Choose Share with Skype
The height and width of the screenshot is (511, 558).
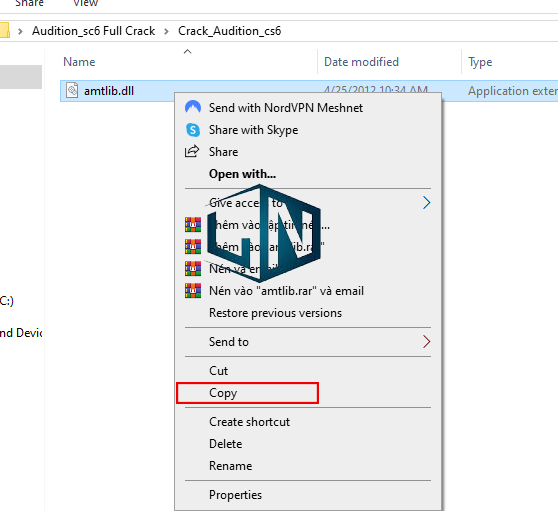(308, 130)
